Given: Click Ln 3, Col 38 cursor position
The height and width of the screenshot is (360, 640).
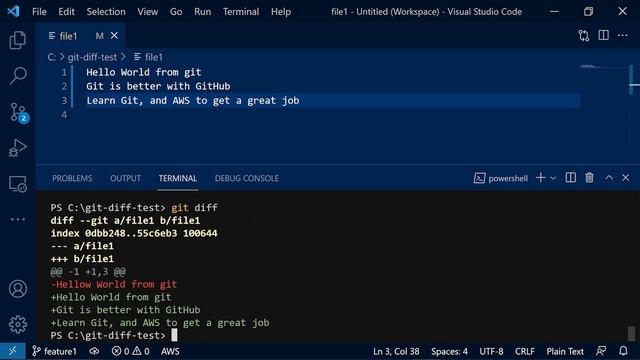Looking at the screenshot, I should [x=396, y=351].
